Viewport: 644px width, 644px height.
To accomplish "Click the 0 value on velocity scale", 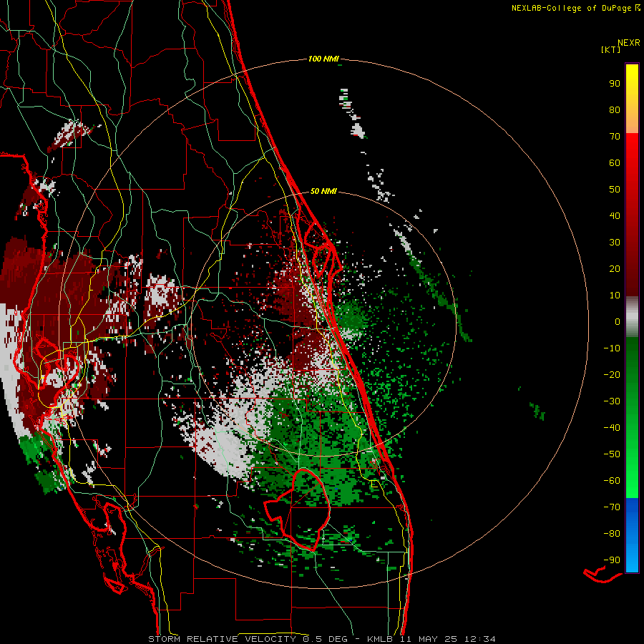I will click(x=618, y=322).
